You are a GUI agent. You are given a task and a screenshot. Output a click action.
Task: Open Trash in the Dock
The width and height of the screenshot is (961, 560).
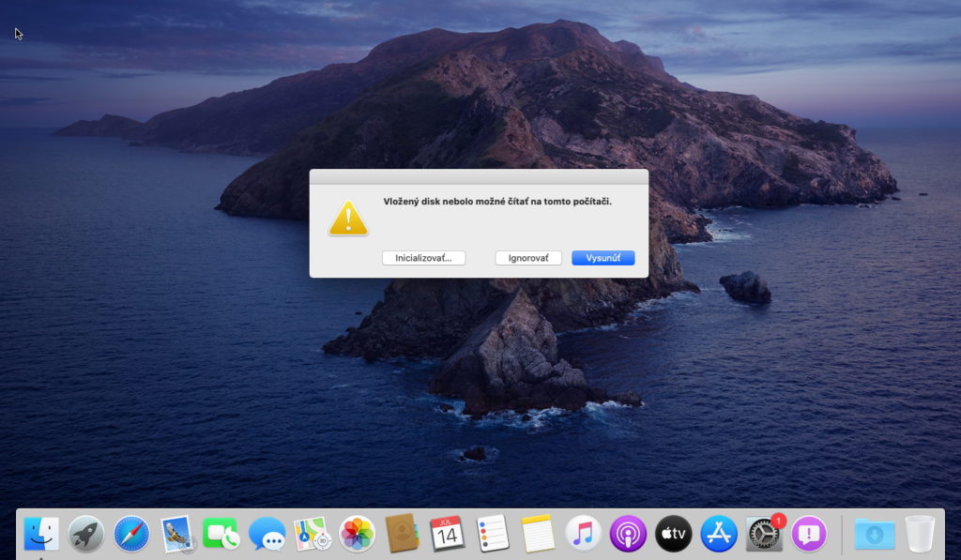(x=920, y=534)
